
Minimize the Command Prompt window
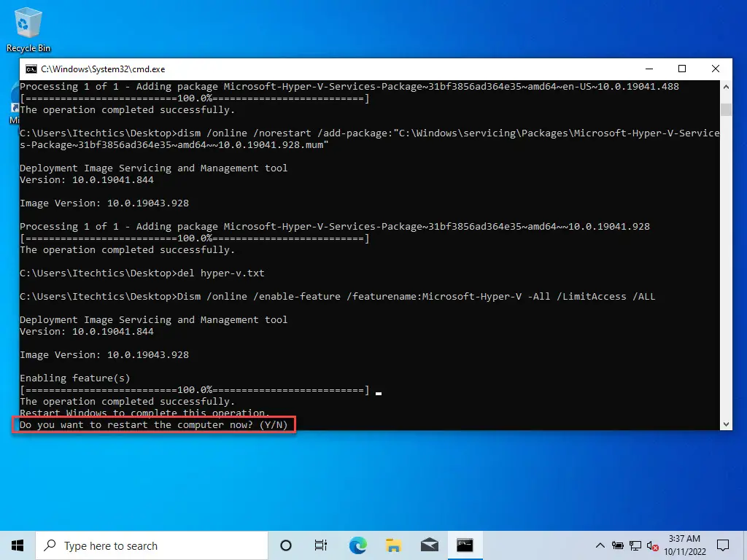[649, 69]
